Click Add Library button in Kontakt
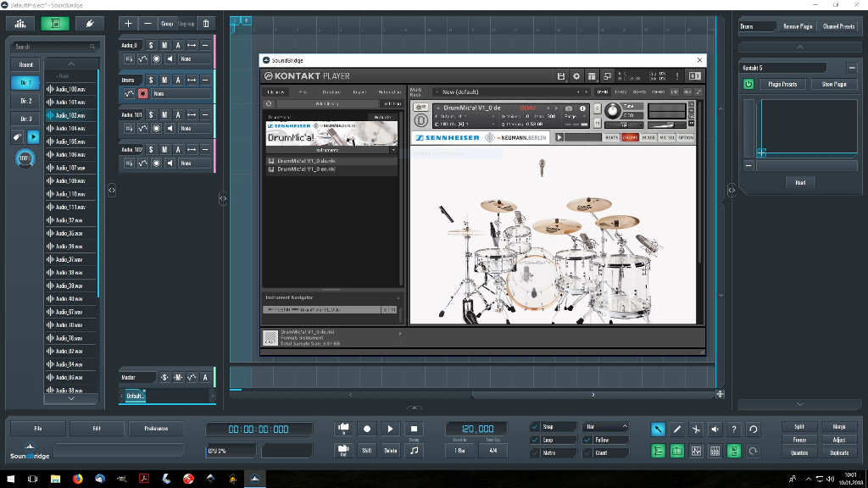Image resolution: width=868 pixels, height=488 pixels. (327, 103)
